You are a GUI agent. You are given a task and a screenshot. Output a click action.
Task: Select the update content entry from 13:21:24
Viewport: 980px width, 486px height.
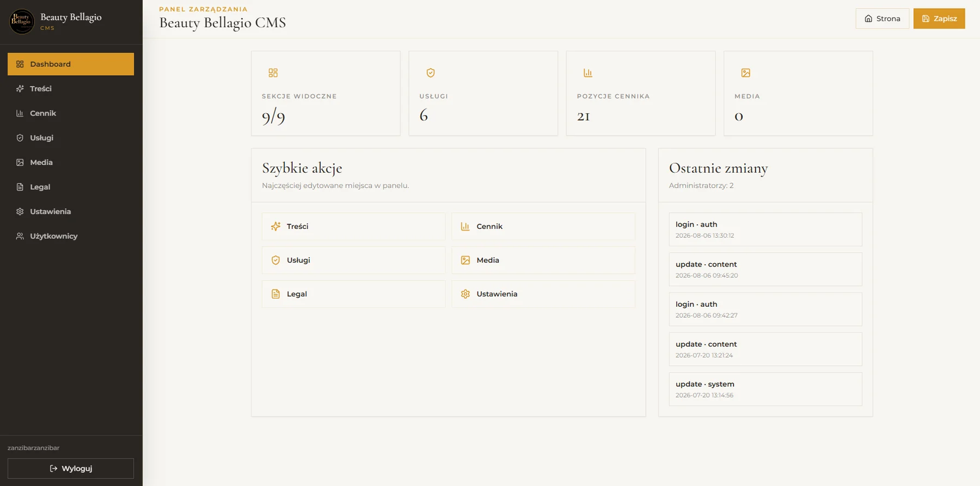tap(765, 349)
